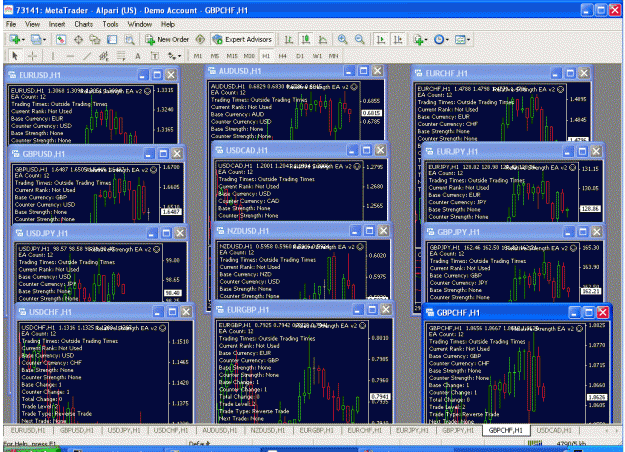
Task: Switch chart to line chart style
Action: [322, 39]
